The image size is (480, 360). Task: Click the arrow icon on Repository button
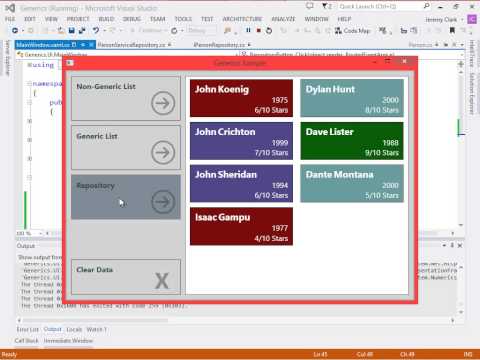coord(163,202)
